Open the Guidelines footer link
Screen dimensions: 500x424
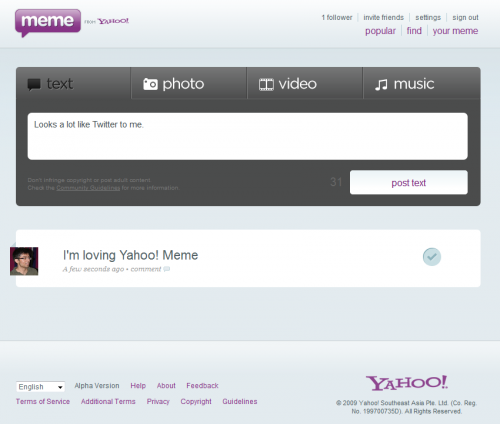(240, 401)
